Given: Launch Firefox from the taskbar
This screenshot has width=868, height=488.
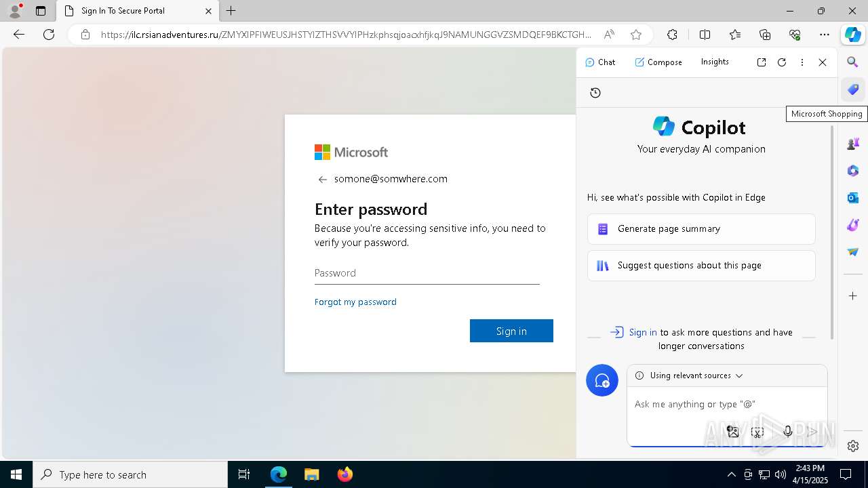Looking at the screenshot, I should (344, 474).
